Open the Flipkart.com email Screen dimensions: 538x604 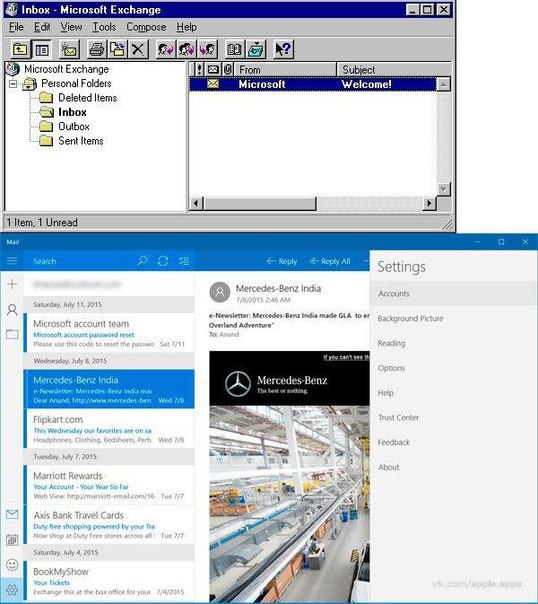point(109,429)
